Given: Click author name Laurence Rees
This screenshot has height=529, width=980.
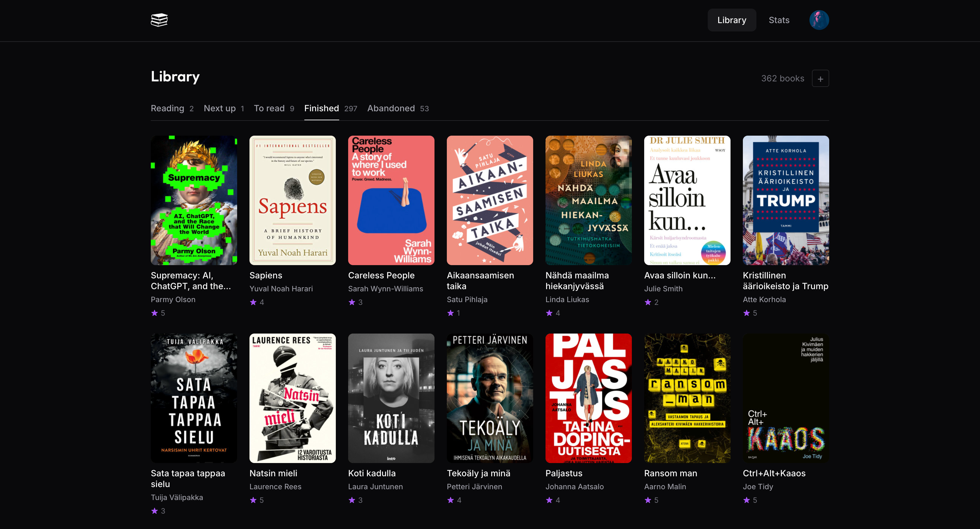Looking at the screenshot, I should coord(275,486).
